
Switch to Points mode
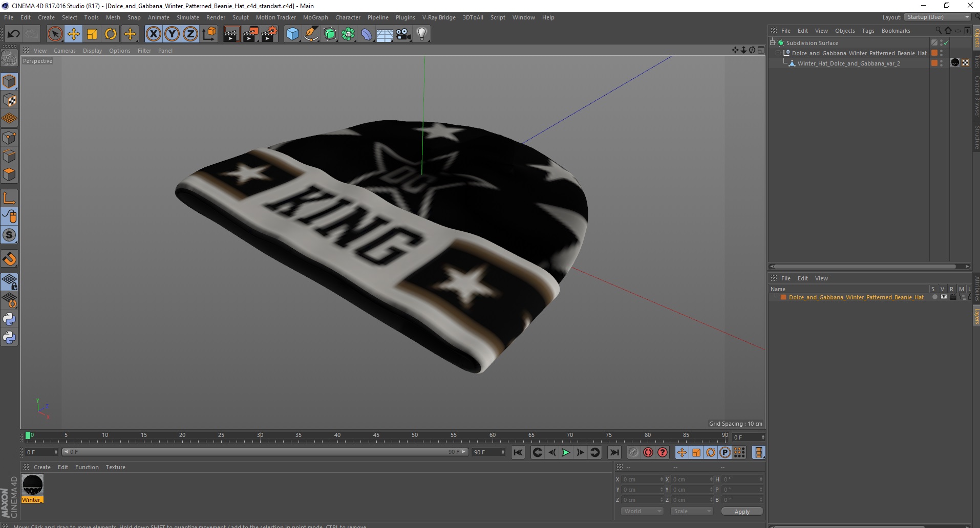9,138
